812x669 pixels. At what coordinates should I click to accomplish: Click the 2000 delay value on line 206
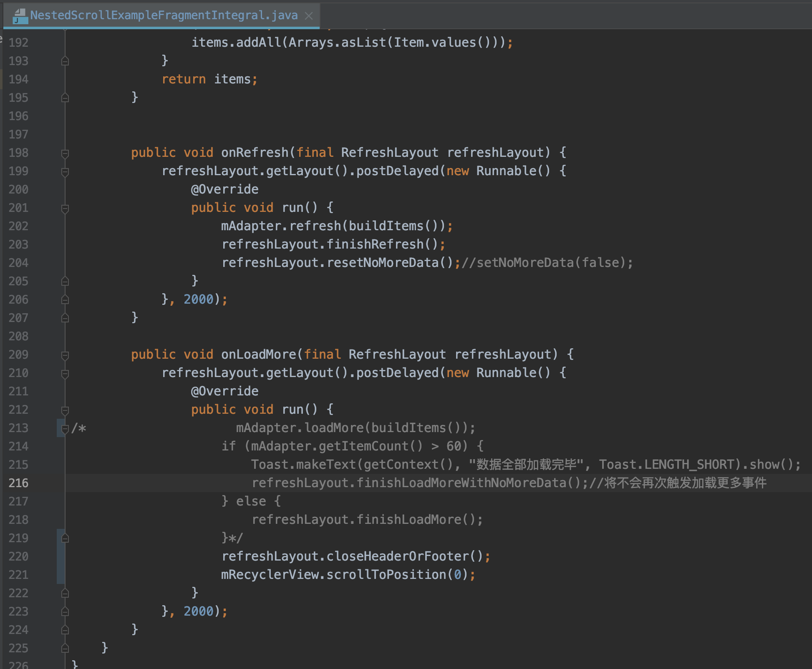click(199, 299)
